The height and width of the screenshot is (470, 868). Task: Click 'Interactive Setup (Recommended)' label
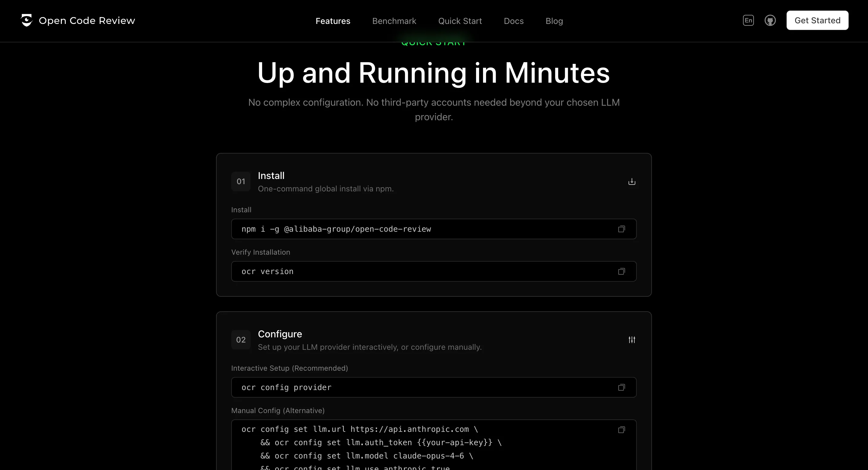click(289, 368)
